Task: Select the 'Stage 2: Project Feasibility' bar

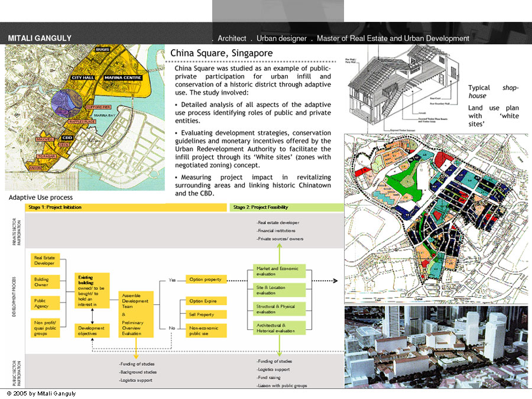Action: (287, 207)
